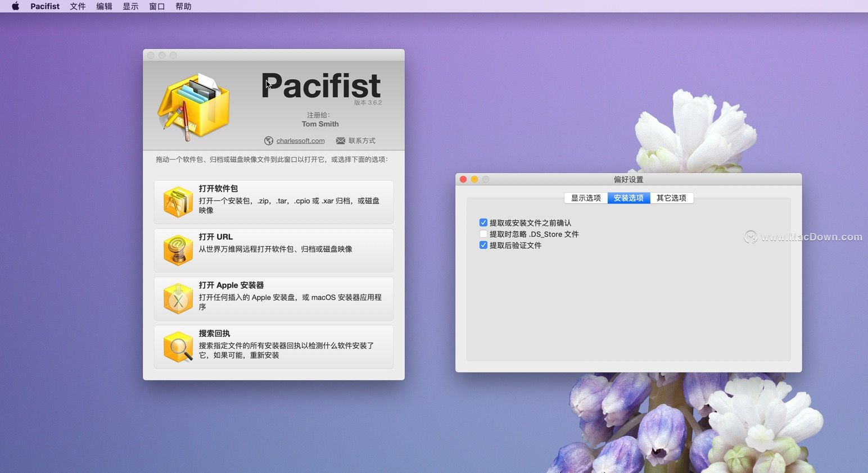868x473 pixels.
Task: Visit the charlessoft.com link
Action: (x=300, y=140)
